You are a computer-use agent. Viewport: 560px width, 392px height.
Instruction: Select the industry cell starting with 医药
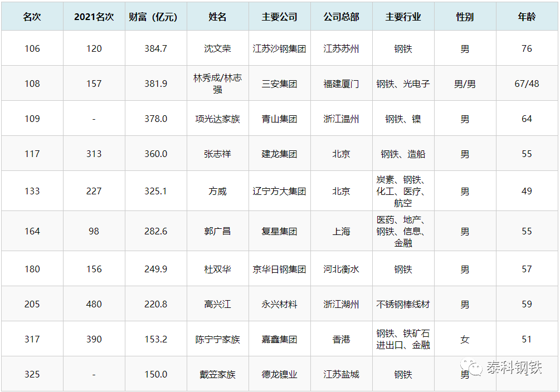coord(403,231)
